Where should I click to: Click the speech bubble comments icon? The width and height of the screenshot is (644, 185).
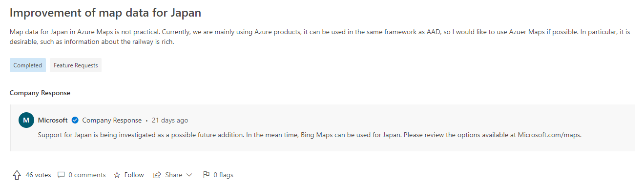pyautogui.click(x=61, y=175)
